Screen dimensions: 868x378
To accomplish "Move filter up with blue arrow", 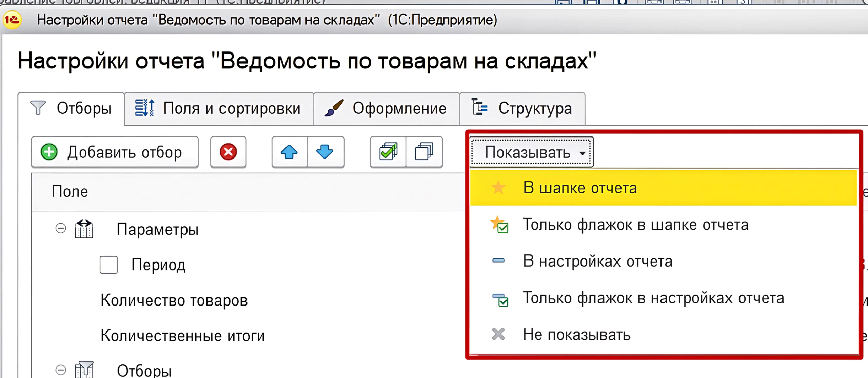I will 289,152.
